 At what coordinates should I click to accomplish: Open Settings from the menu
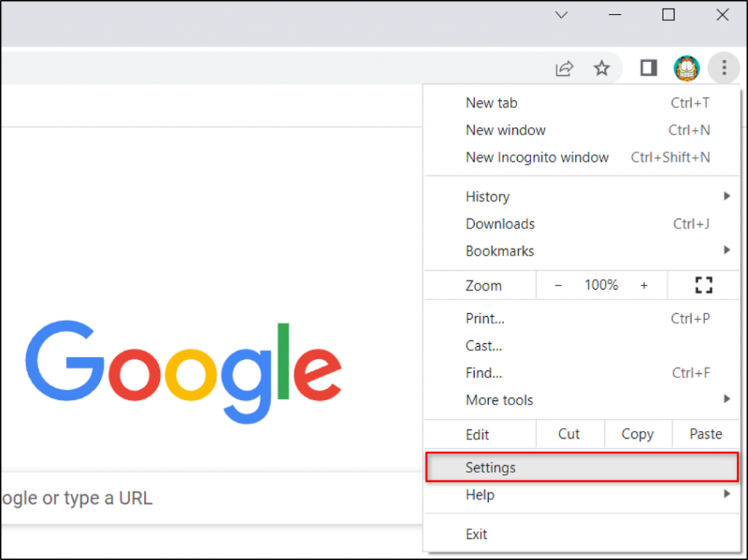tap(492, 467)
